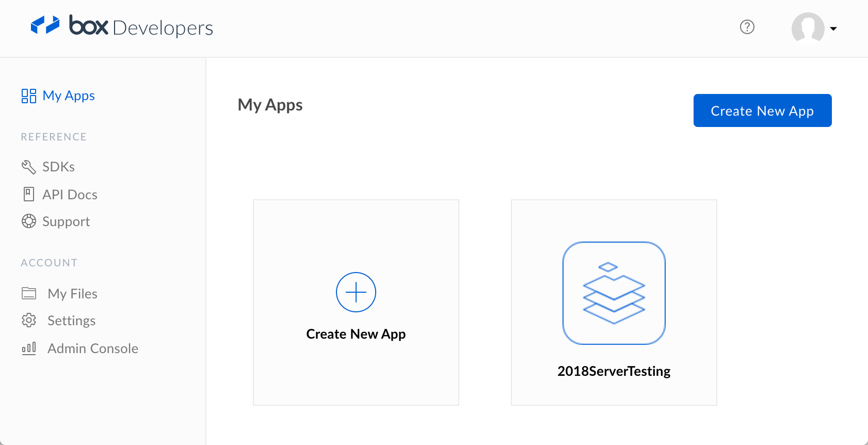The width and height of the screenshot is (868, 445).
Task: Click the My Apps page heading
Action: point(270,105)
